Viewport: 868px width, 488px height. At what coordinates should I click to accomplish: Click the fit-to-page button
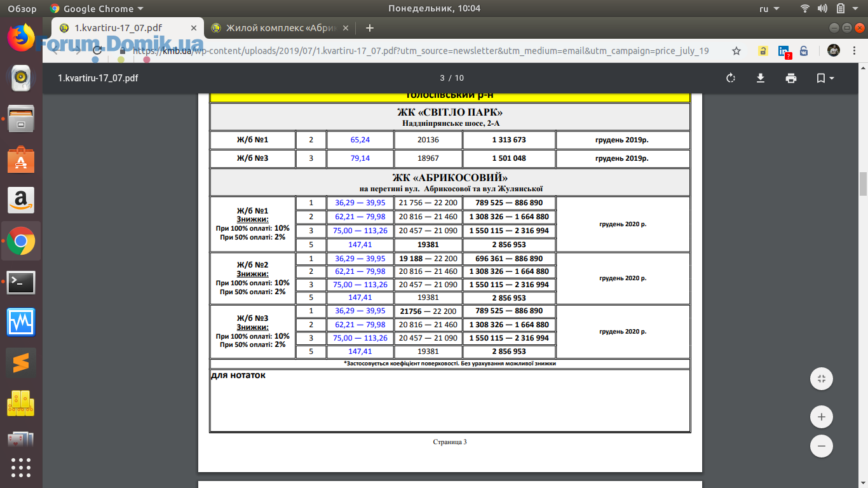click(x=822, y=379)
